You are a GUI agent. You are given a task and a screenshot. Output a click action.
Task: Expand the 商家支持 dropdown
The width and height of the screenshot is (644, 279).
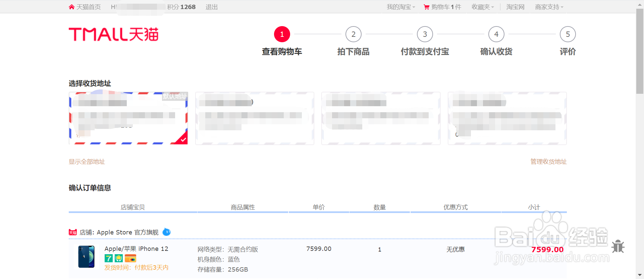549,7
